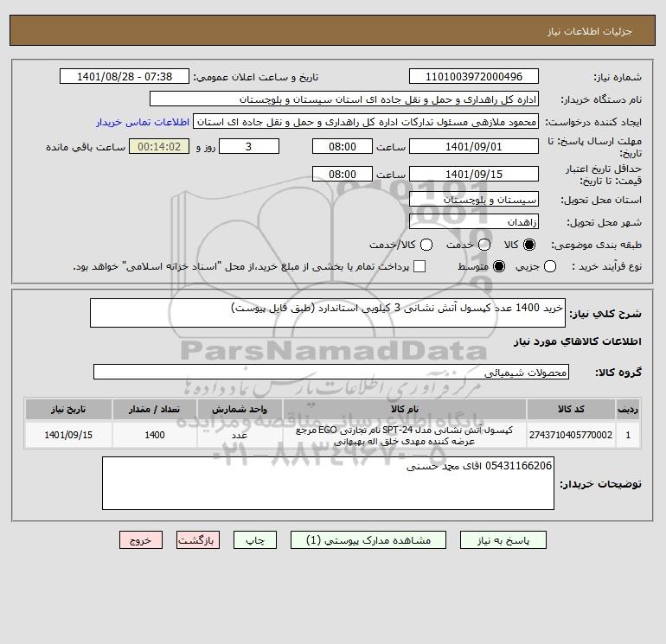Click the request creator name field

(x=366, y=121)
